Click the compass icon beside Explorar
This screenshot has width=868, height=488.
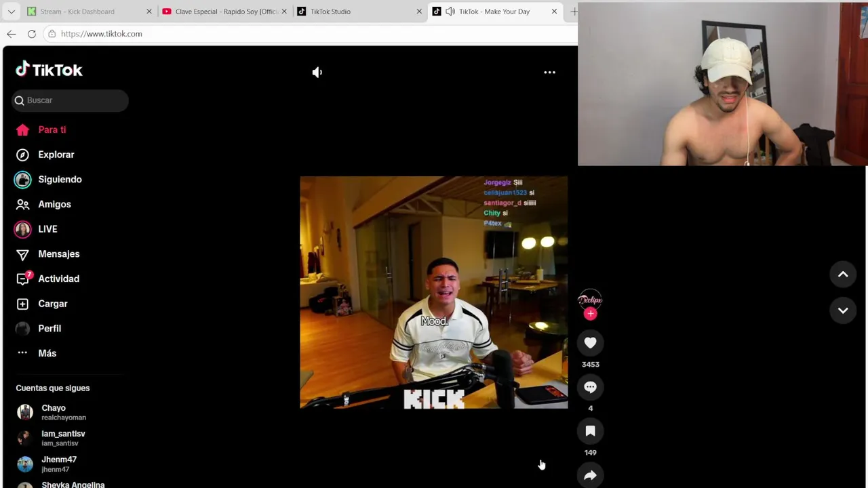pyautogui.click(x=22, y=155)
